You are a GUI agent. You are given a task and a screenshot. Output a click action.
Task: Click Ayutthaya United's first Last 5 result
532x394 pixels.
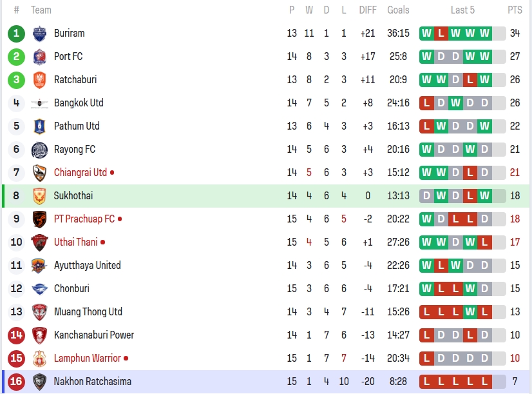click(426, 266)
